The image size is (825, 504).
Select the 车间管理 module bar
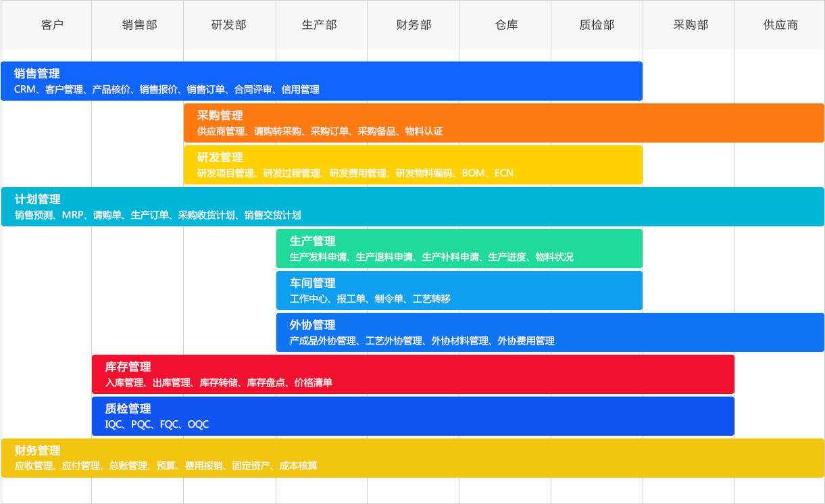459,290
